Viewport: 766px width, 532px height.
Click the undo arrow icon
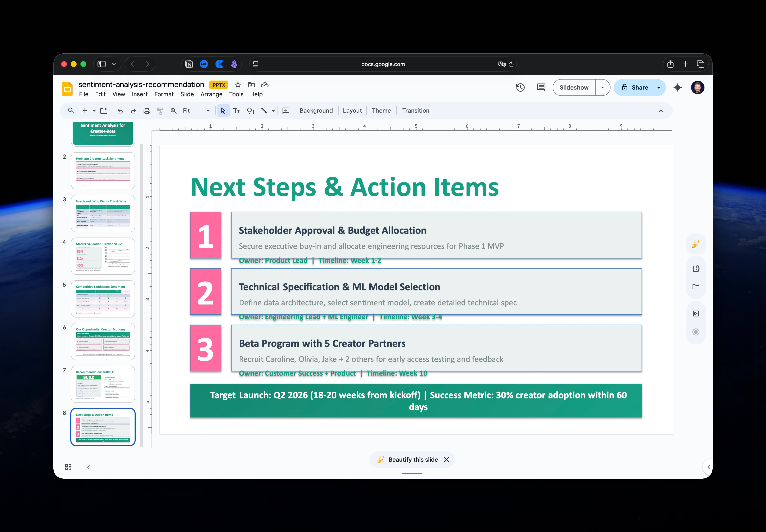[120, 111]
